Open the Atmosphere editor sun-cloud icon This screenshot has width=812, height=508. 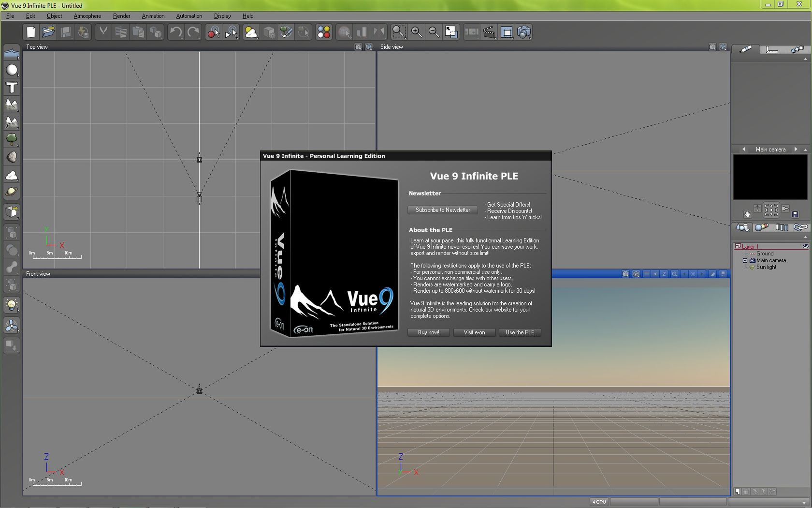click(x=251, y=32)
